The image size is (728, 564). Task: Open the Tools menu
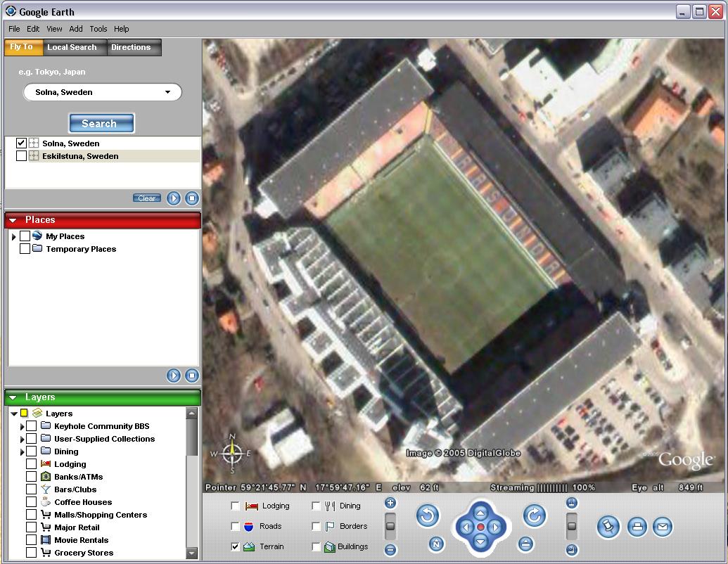point(98,29)
